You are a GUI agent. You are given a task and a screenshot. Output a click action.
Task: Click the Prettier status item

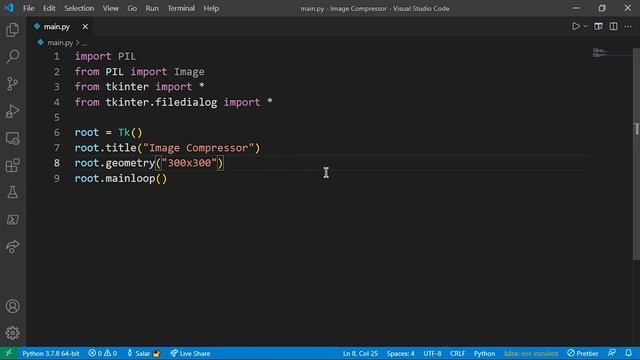point(582,353)
